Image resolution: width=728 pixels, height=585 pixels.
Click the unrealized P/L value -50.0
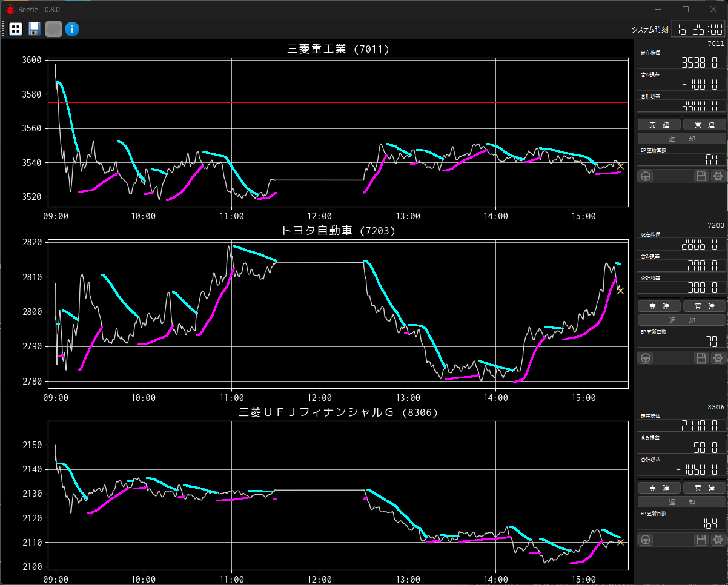[x=682, y=448]
